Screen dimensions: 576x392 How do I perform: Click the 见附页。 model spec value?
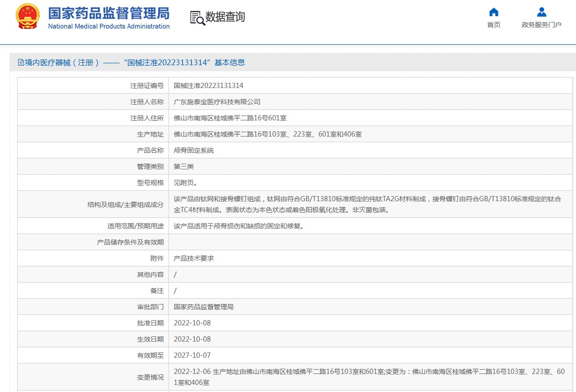coord(186,183)
